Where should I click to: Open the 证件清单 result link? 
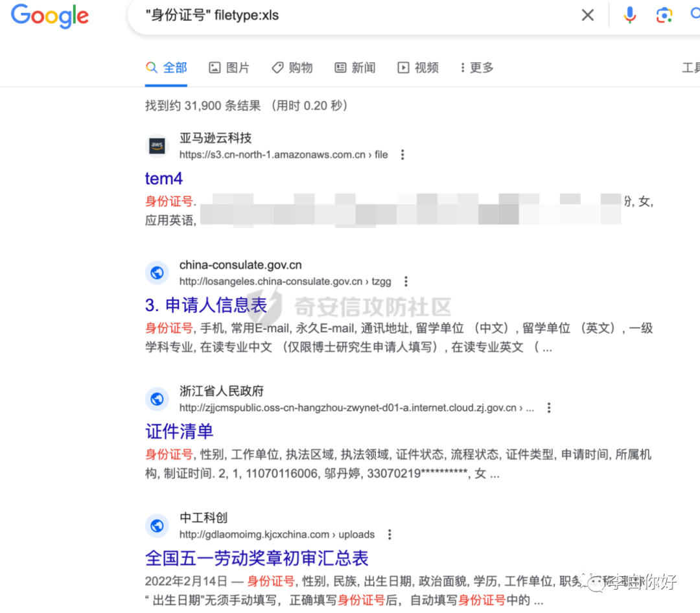tap(179, 432)
